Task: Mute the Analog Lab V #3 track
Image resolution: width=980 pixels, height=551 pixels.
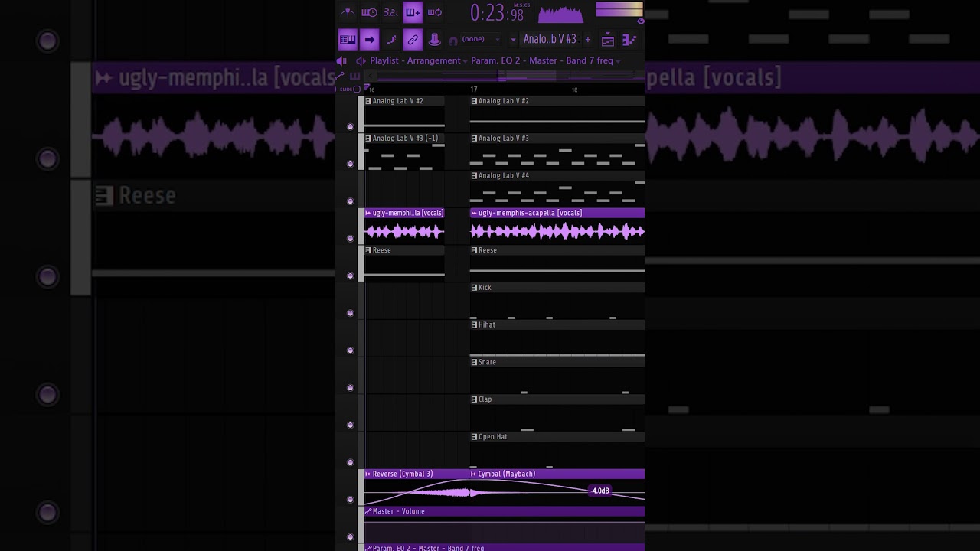Action: [351, 164]
